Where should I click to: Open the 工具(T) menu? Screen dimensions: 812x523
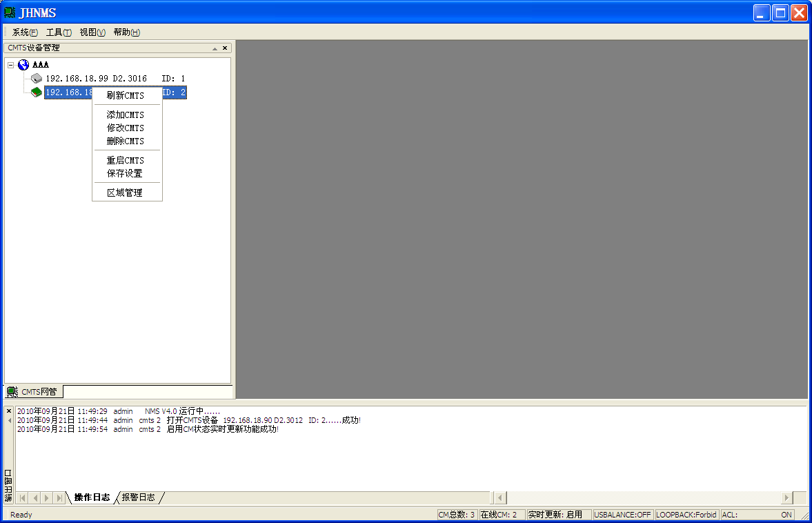[x=59, y=32]
